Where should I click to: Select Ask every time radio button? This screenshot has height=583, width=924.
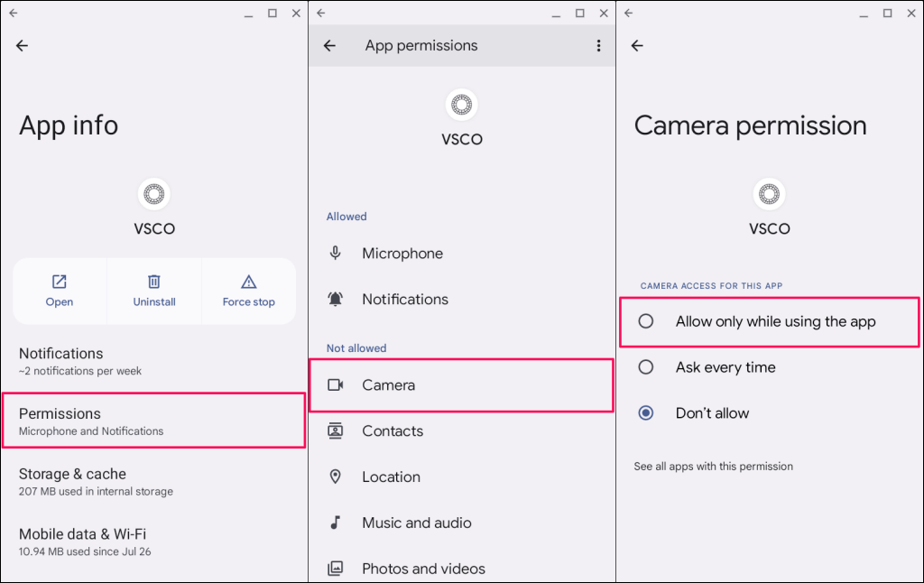646,367
